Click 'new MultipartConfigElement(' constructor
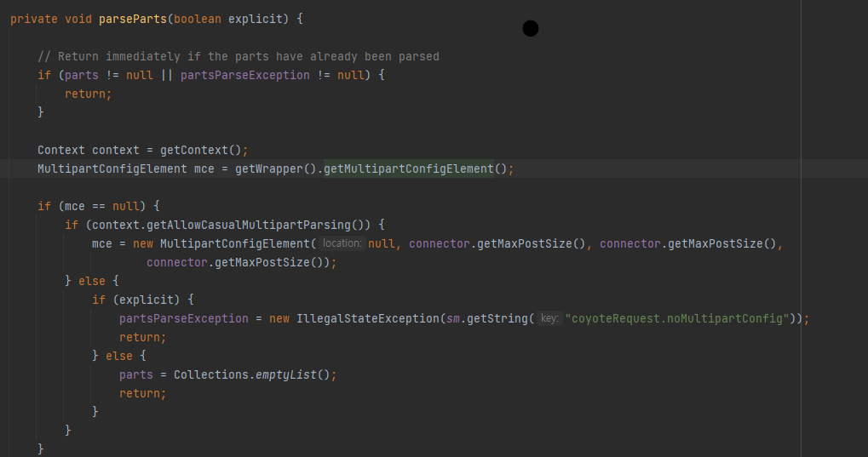 point(225,244)
